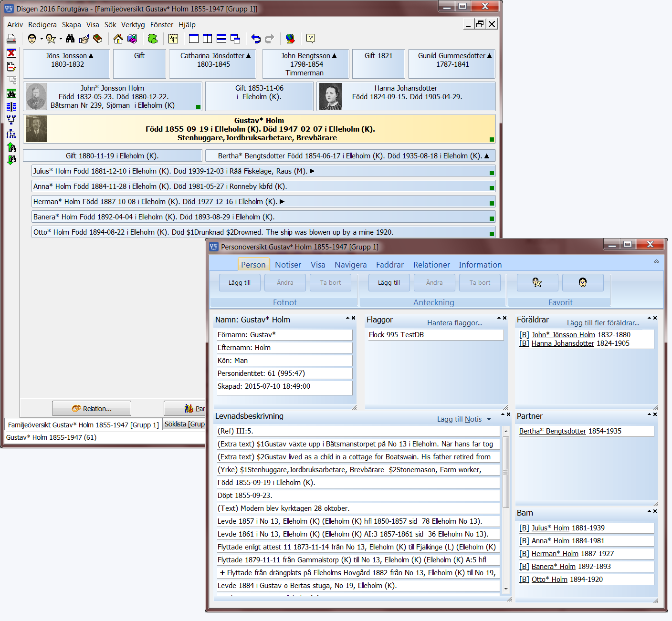Click Hanna Johansdotter's portrait thumbnail
The width and height of the screenshot is (672, 621).
click(x=330, y=96)
